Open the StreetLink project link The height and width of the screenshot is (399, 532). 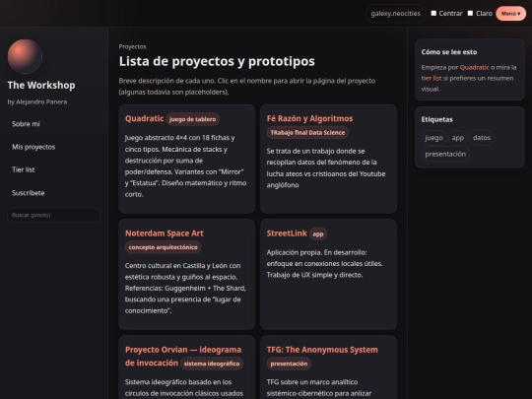coord(287,233)
